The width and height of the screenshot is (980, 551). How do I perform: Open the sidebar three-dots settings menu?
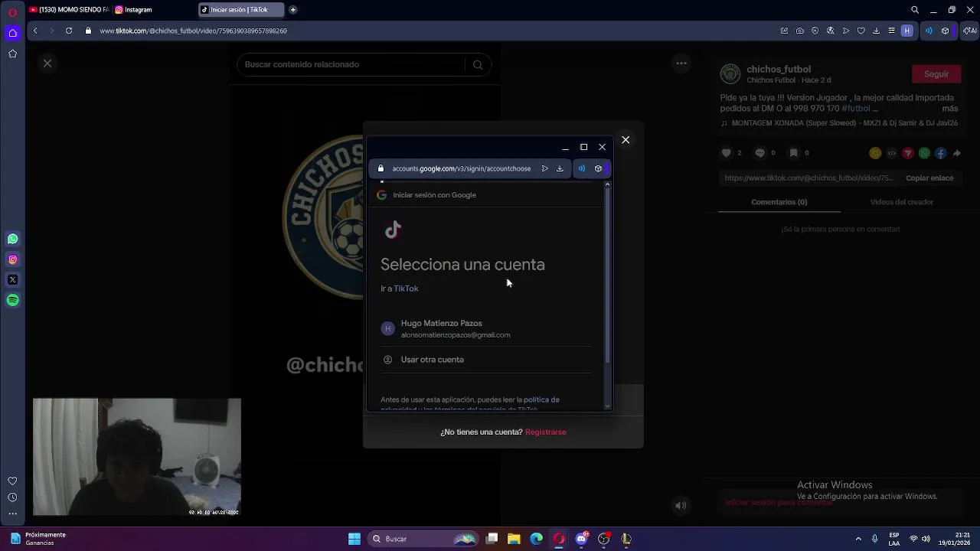pyautogui.click(x=12, y=514)
